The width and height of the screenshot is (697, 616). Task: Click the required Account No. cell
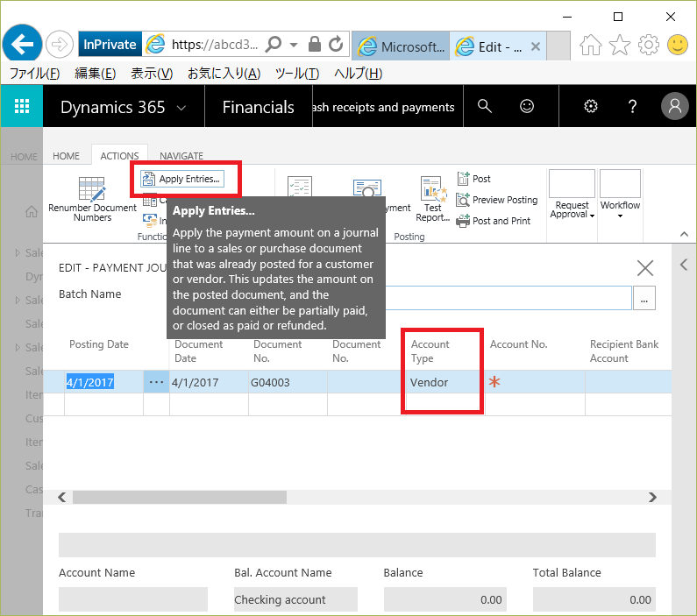coord(535,382)
